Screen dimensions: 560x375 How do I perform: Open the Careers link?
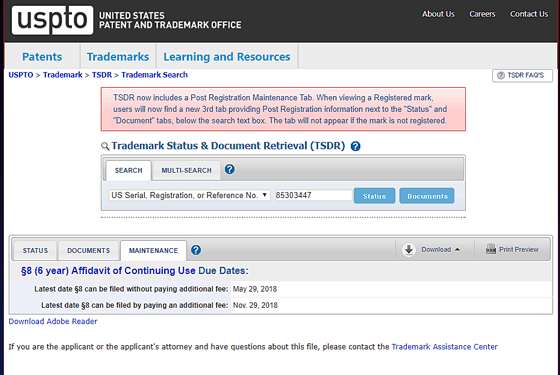coord(482,14)
